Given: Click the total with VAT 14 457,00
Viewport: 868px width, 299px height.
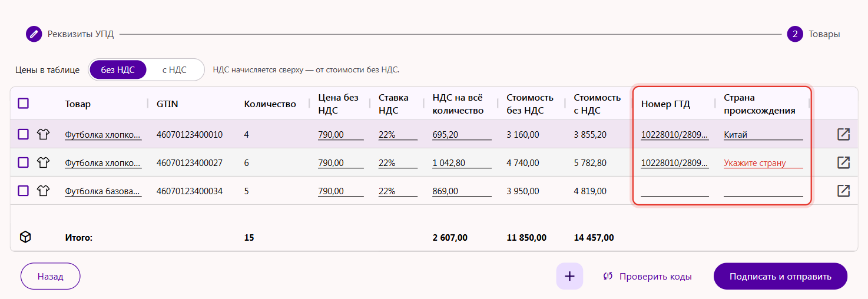Looking at the screenshot, I should 594,238.
